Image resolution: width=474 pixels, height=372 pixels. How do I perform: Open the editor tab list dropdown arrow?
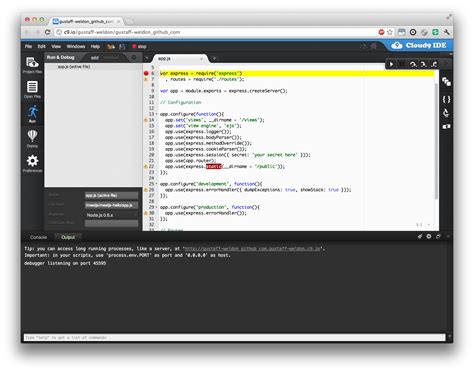pyautogui.click(x=147, y=58)
